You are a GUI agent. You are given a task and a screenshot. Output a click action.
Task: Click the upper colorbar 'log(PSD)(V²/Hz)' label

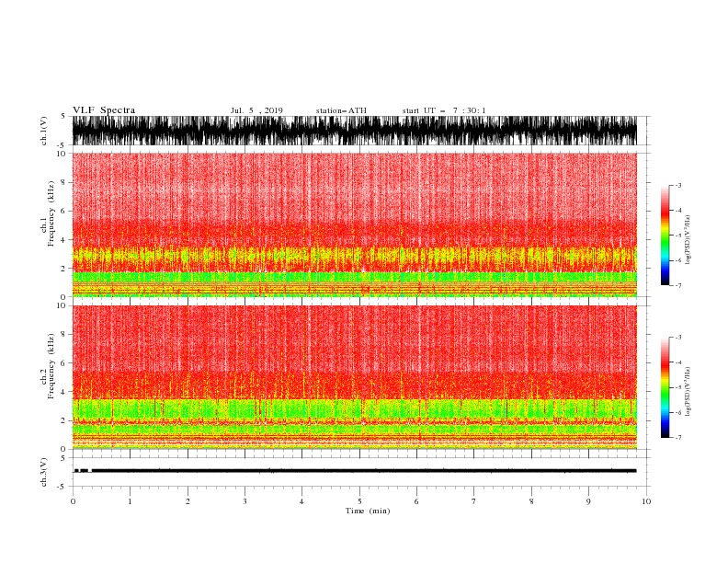(x=688, y=240)
